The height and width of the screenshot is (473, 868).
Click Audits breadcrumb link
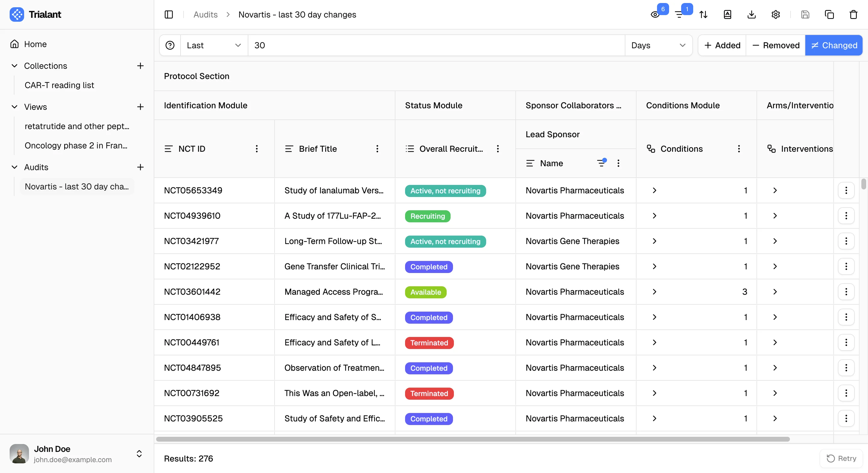[206, 14]
